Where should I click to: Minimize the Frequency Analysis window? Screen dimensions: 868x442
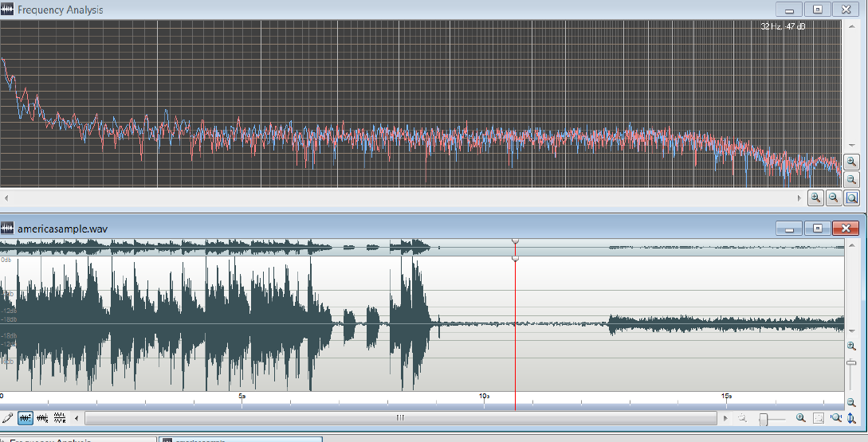tap(789, 10)
